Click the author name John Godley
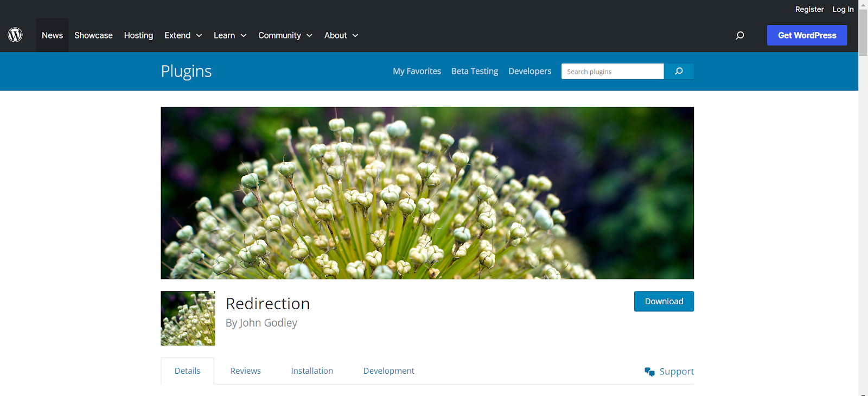This screenshot has height=396, width=868. [x=268, y=323]
